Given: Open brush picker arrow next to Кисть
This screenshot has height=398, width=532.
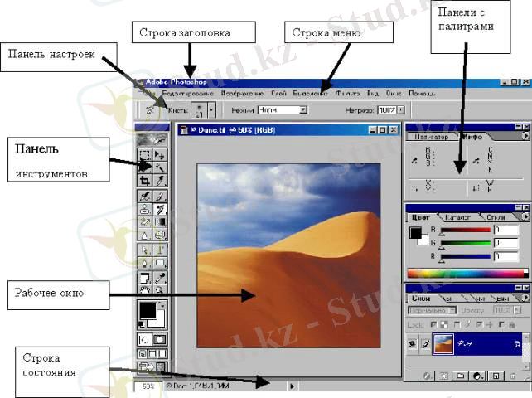Looking at the screenshot, I should click(211, 110).
